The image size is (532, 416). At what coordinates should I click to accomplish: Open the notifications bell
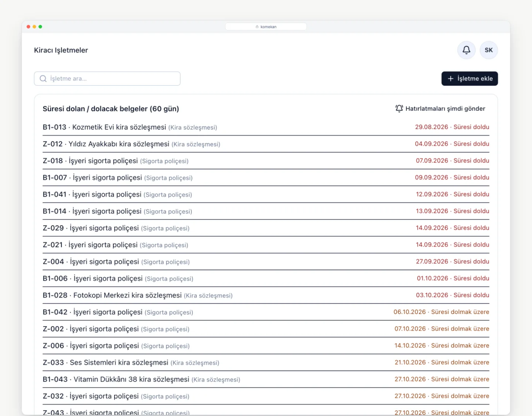(x=466, y=50)
